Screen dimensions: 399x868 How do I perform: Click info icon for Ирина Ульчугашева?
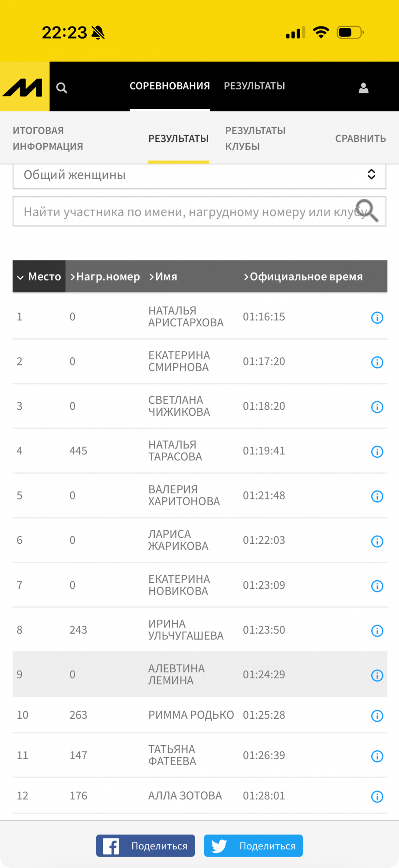point(377,630)
